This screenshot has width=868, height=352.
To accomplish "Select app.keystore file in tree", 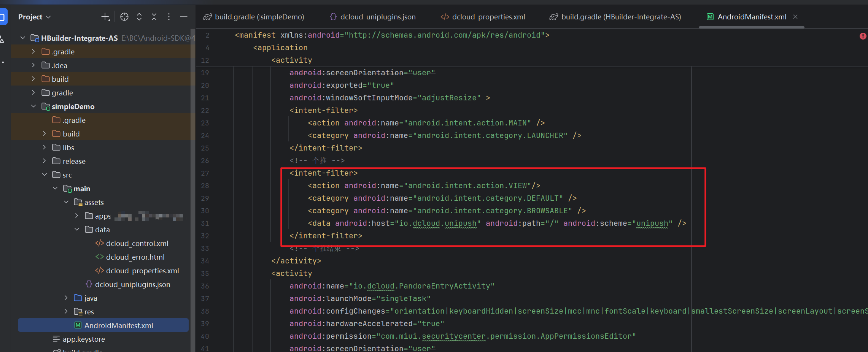I will [x=84, y=339].
